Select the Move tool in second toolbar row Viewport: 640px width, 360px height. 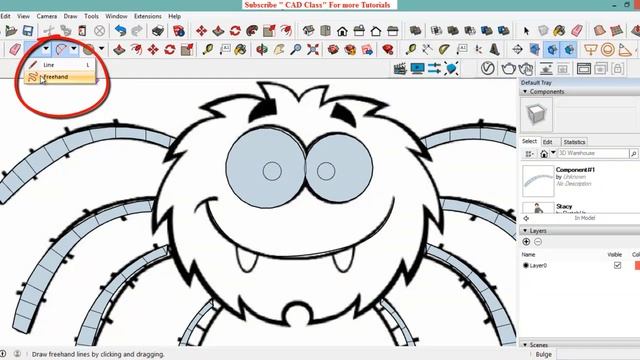(153, 49)
